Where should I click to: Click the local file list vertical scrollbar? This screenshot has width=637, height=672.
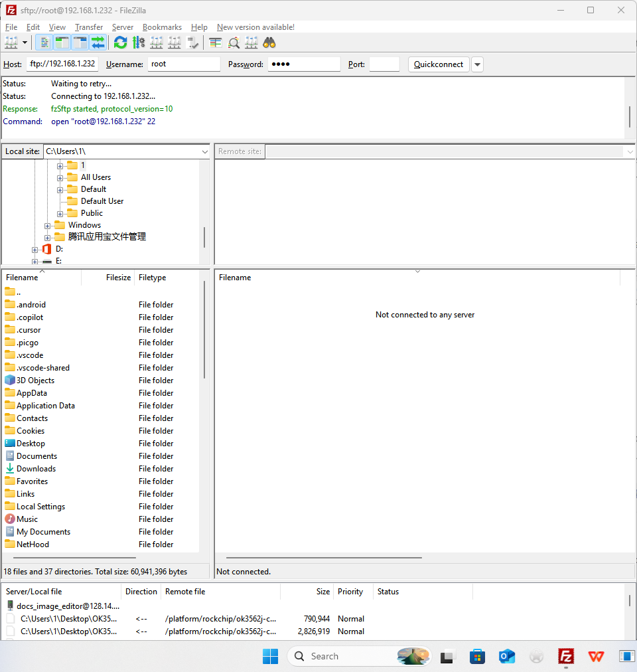tap(204, 330)
